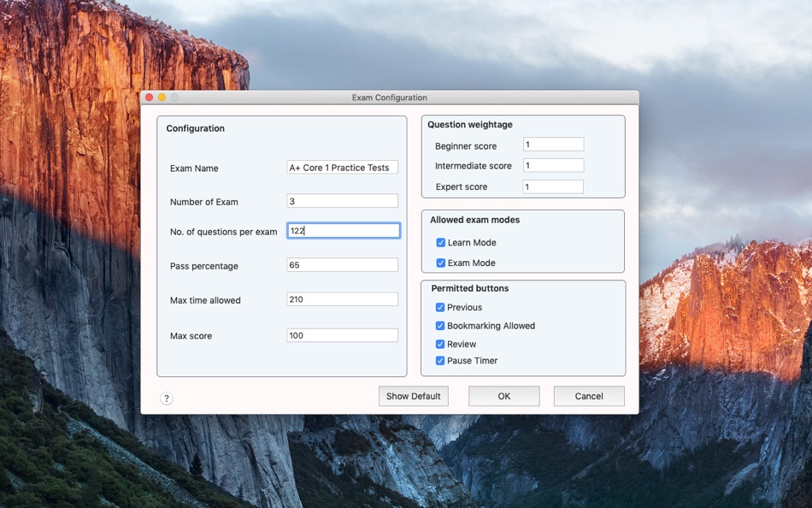
Task: Click the No. of questions per exam field
Action: [x=344, y=231]
